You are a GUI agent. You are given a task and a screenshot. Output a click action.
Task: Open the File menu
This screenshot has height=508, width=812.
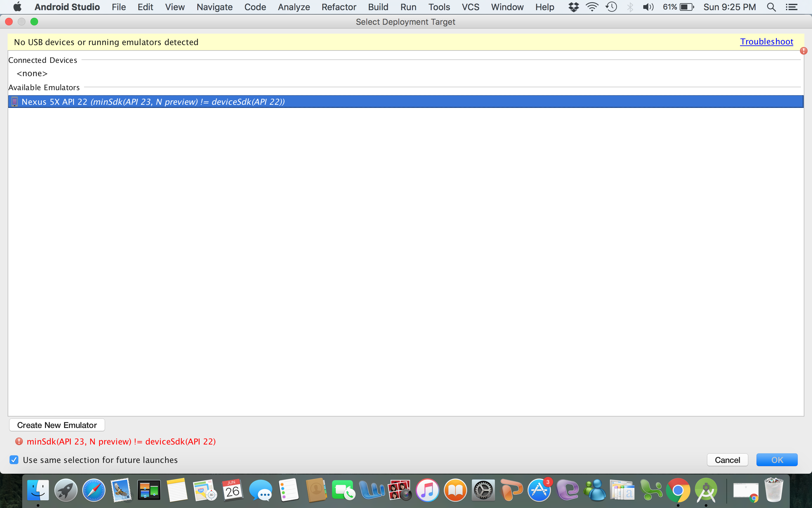[x=119, y=7]
